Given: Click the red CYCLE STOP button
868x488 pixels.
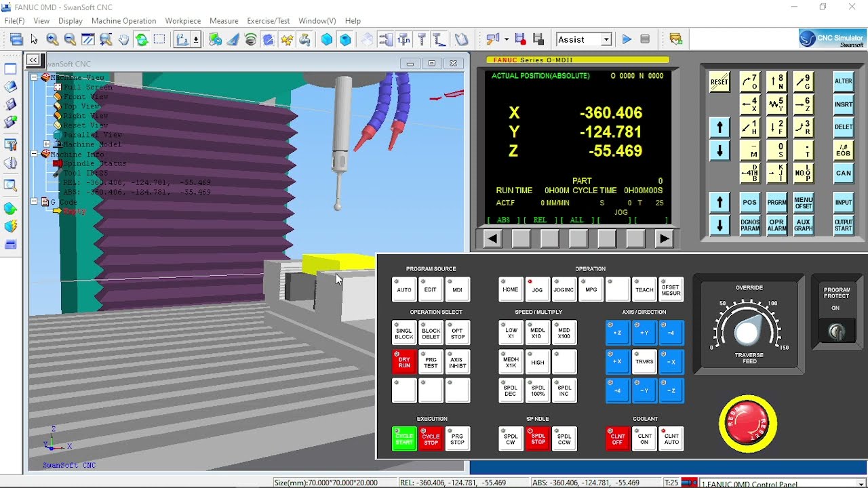Looking at the screenshot, I should coord(431,439).
